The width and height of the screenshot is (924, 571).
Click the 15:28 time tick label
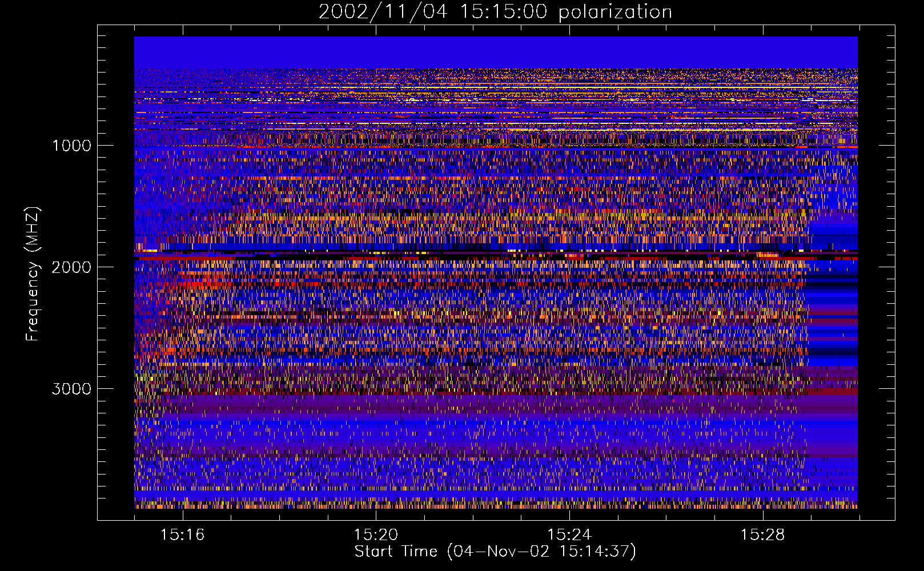[763, 535]
